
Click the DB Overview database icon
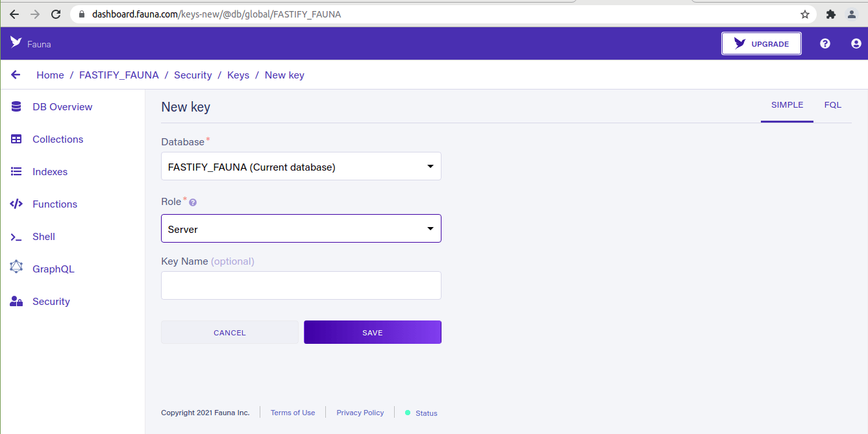pyautogui.click(x=16, y=106)
